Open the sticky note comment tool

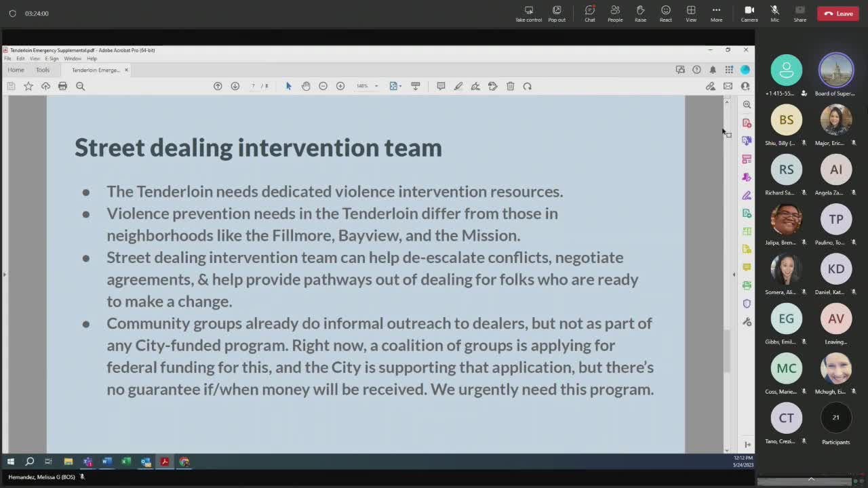(441, 86)
